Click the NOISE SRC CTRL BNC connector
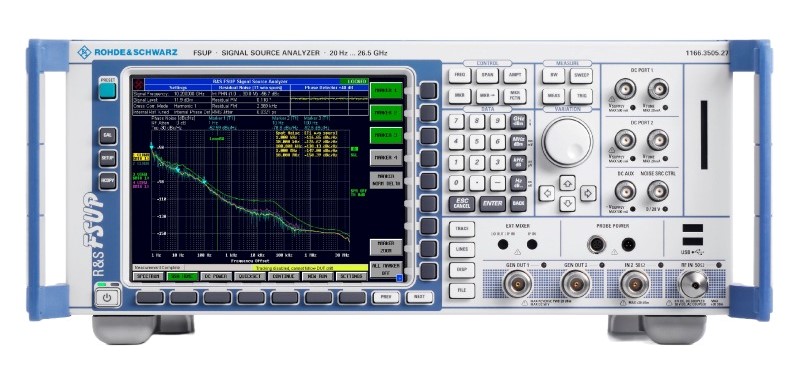 click(x=658, y=191)
